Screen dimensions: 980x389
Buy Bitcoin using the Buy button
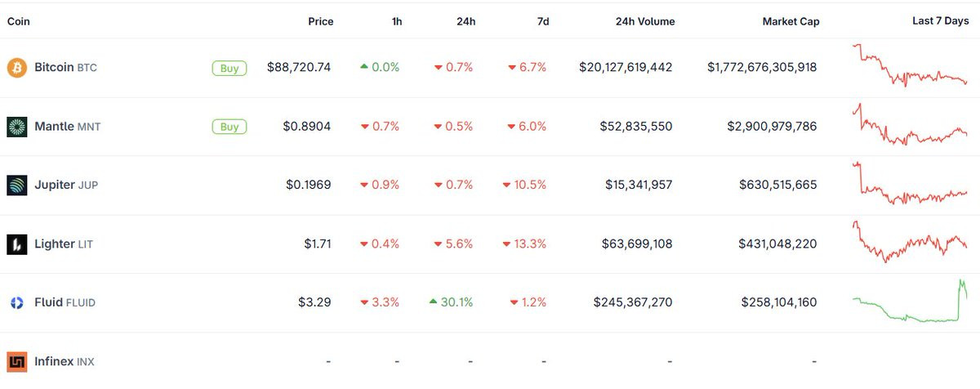click(229, 68)
